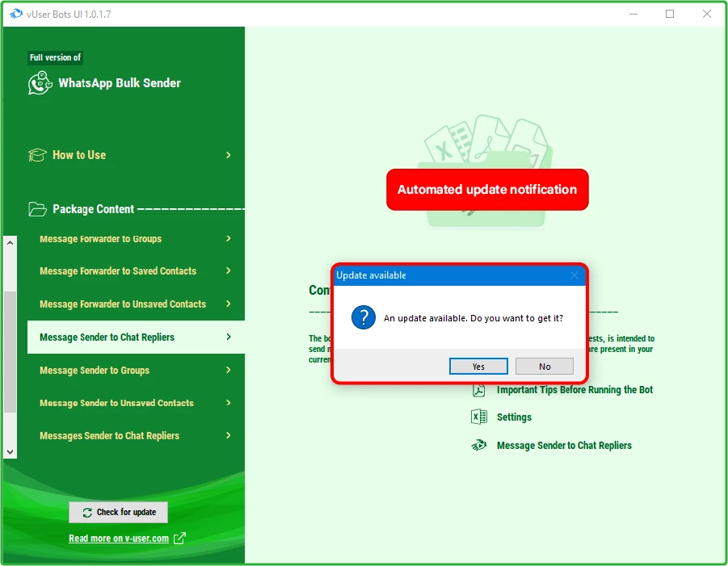Open How to Use section

pyautogui.click(x=79, y=155)
